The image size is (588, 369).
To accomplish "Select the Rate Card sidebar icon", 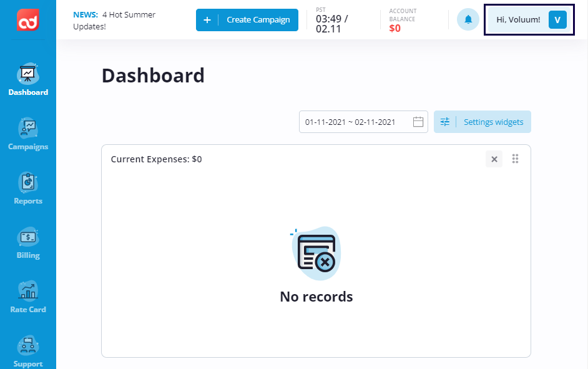I will pos(28,292).
